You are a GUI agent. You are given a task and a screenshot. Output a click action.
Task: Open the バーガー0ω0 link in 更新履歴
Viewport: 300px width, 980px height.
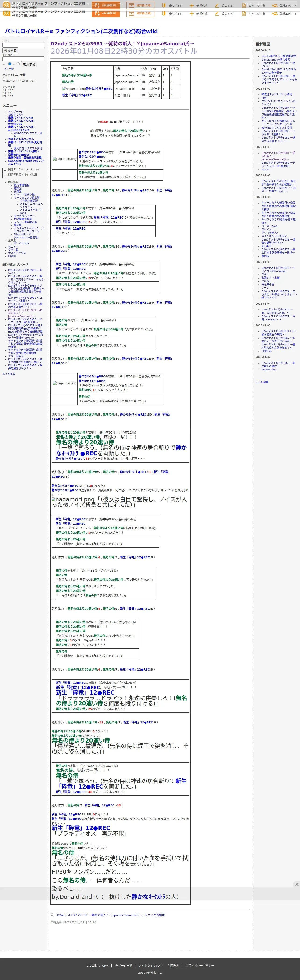click(x=269, y=226)
